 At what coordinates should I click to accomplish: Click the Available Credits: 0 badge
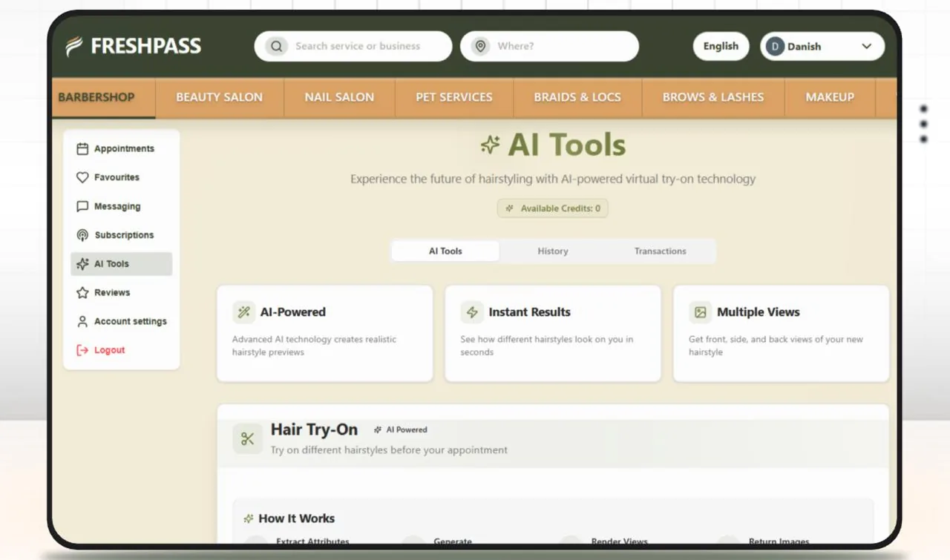pyautogui.click(x=553, y=208)
